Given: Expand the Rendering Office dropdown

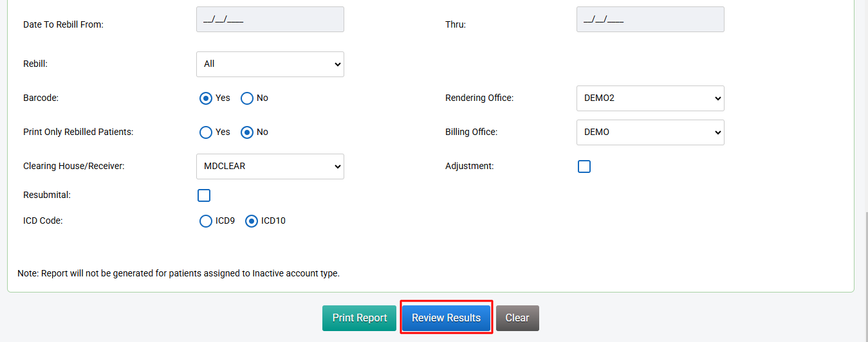Looking at the screenshot, I should click(x=650, y=98).
